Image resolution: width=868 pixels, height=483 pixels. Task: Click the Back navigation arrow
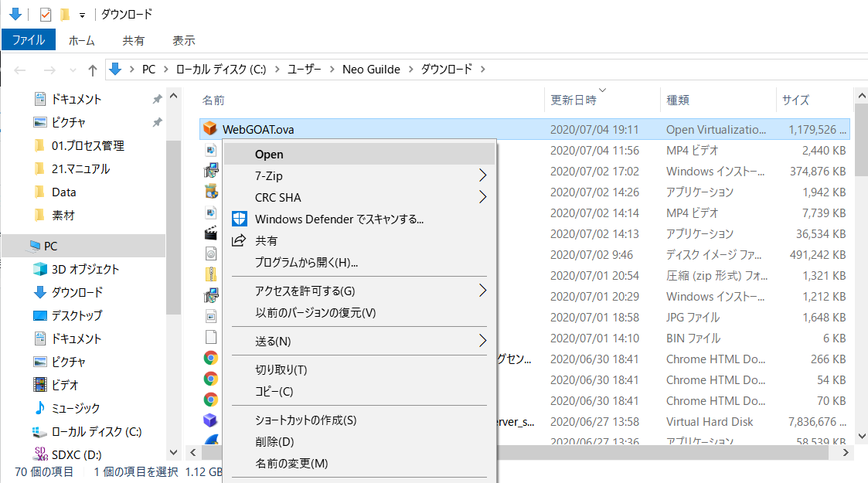tap(20, 70)
